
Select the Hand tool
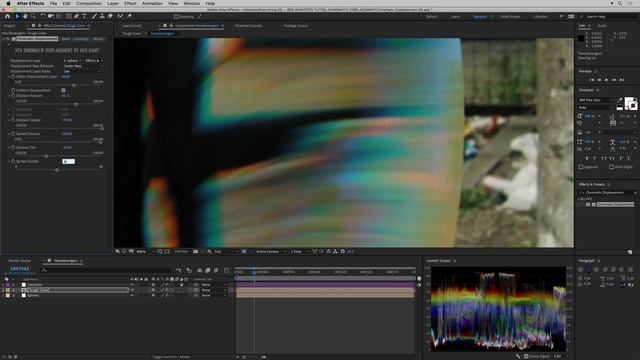click(x=25, y=16)
